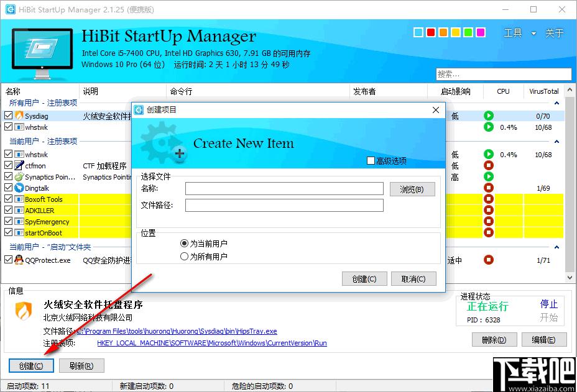The height and width of the screenshot is (392, 577).
Task: Click red stopped status icon for SpyEmergency
Action: pos(488,222)
